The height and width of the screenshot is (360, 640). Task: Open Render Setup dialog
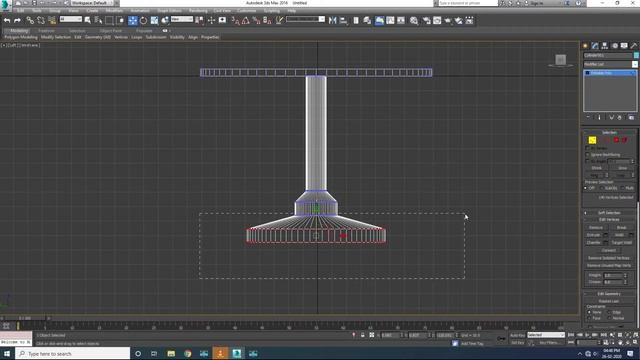click(x=427, y=20)
